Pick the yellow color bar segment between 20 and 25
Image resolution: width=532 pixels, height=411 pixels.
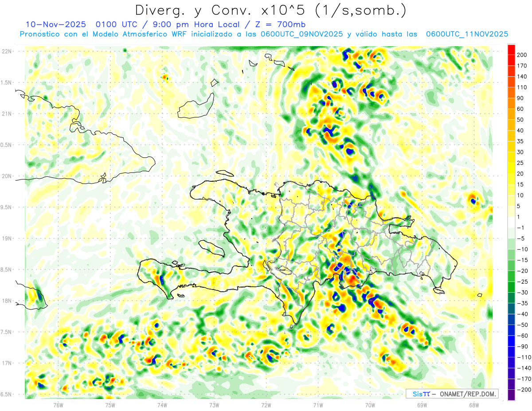(511, 168)
